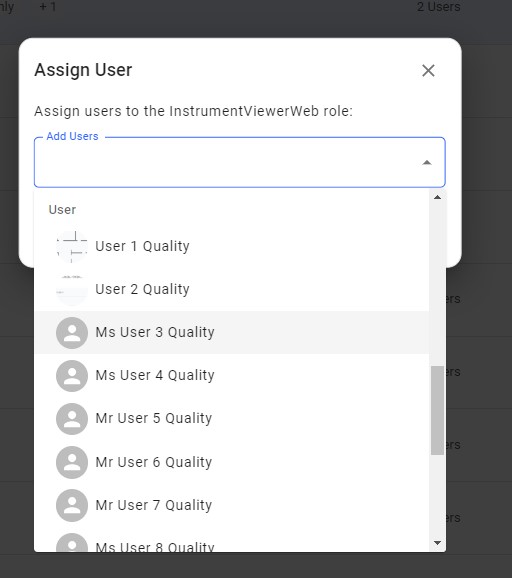Click avatar icon beside Ms User 3 Quality
This screenshot has height=578, width=512.
pos(72,333)
